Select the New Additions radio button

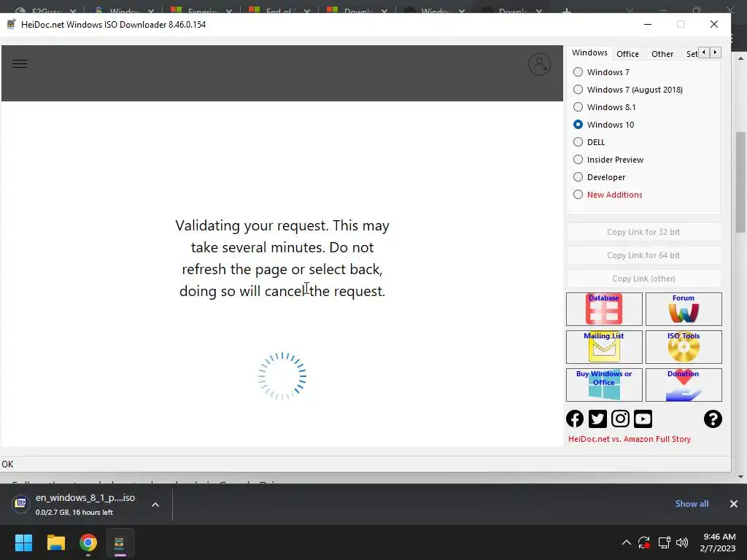[578, 194]
